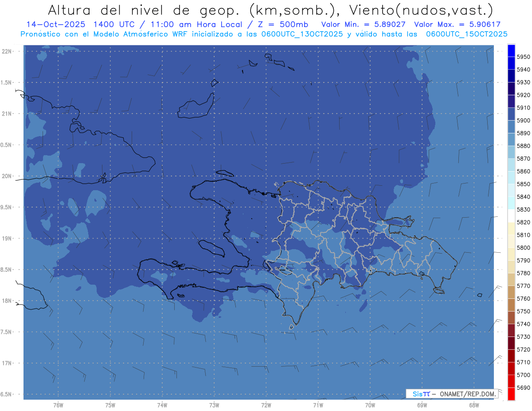Click the colorbar label '5920'

click(523, 95)
